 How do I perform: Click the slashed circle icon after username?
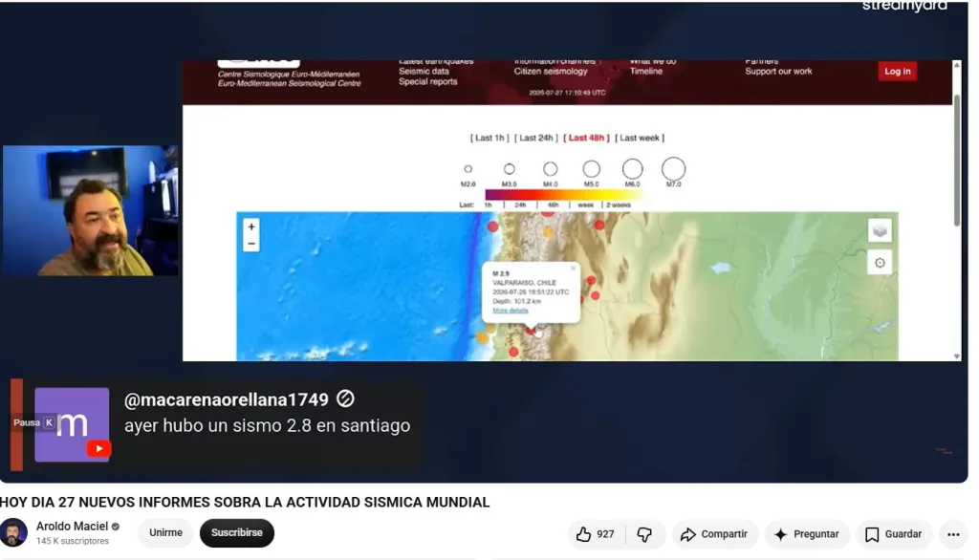[x=345, y=398]
